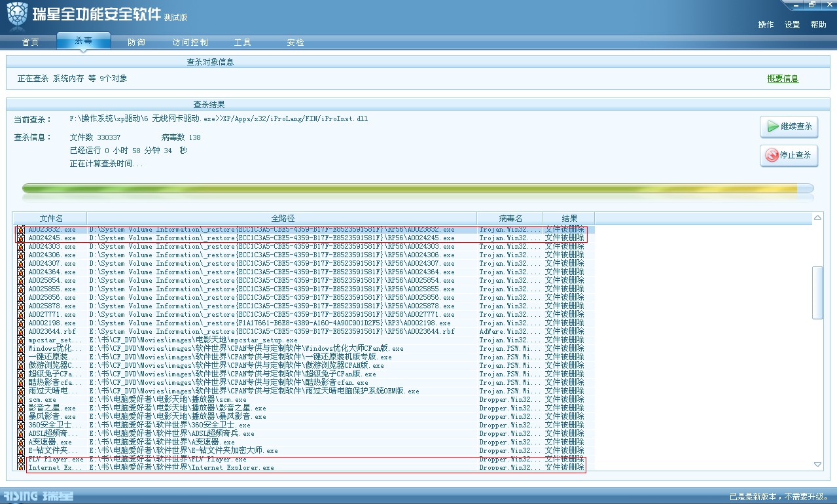Select the A0002198.exe row
Image resolution: width=837 pixels, height=504 pixels.
coord(305,323)
